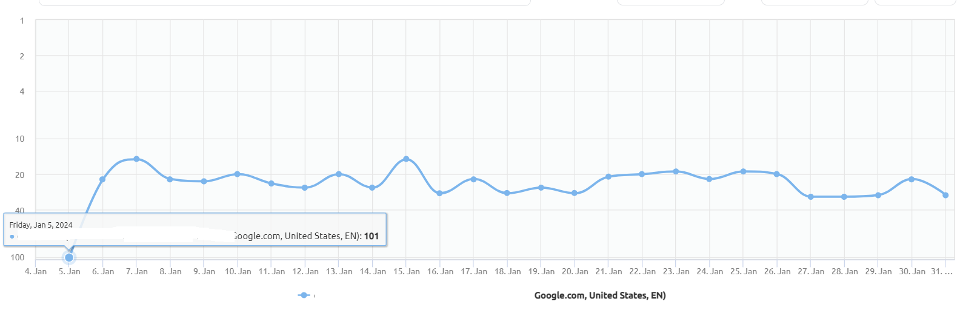Click the final 31 Jan data point
This screenshot has width=980, height=313.
tap(945, 195)
